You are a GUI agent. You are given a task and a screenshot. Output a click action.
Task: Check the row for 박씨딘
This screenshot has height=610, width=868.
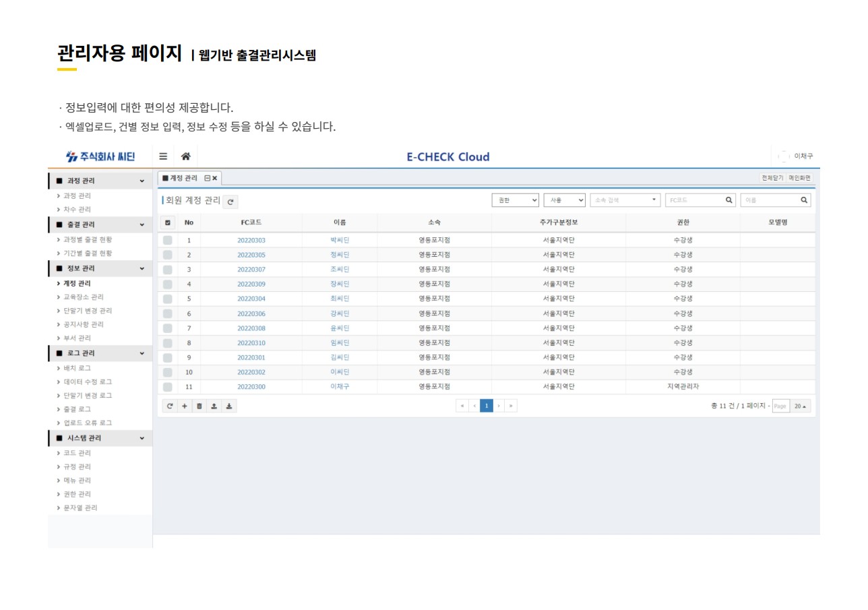(168, 240)
